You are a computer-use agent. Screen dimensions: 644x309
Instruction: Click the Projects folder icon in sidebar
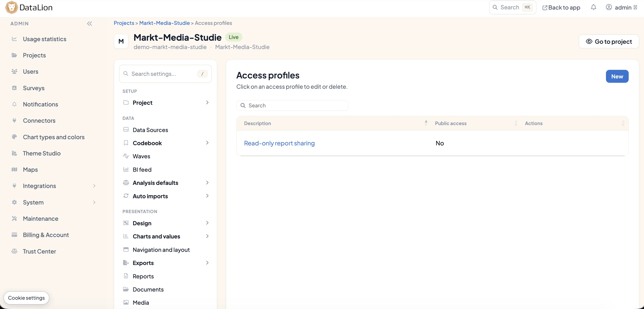point(14,55)
